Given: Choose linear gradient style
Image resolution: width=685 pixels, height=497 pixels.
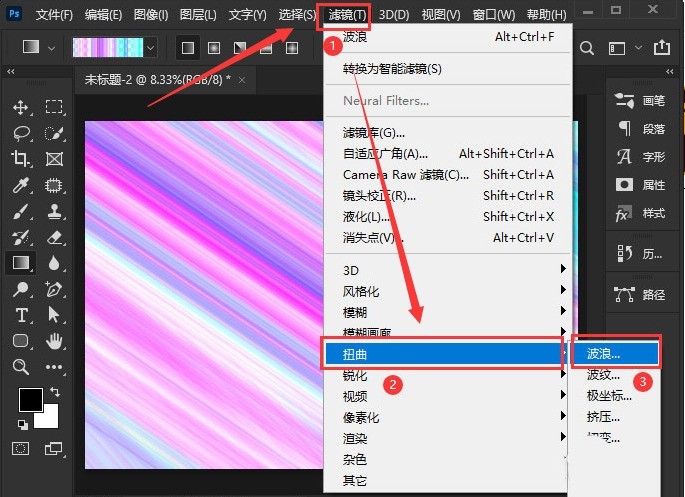Looking at the screenshot, I should click(188, 48).
